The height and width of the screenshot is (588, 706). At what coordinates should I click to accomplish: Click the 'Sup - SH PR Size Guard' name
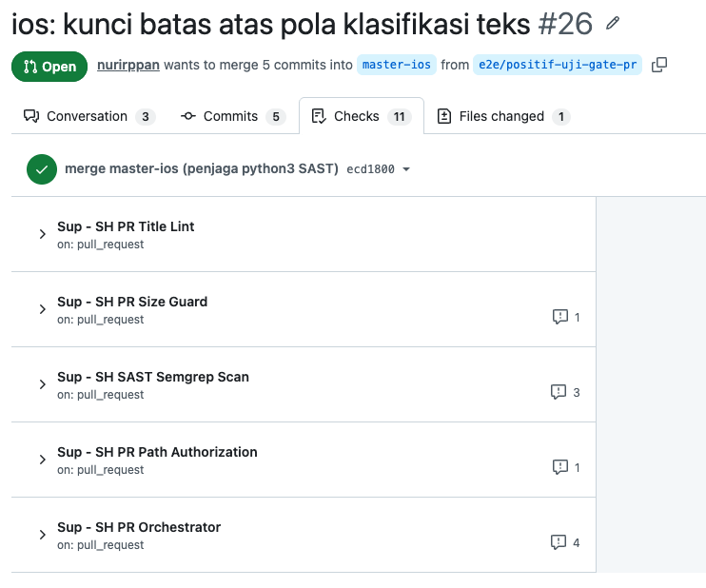[x=132, y=302]
